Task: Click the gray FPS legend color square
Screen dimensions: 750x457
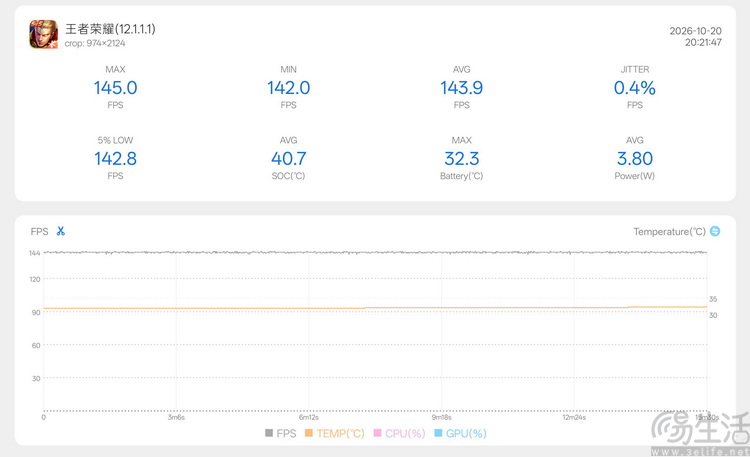Action: point(269,433)
